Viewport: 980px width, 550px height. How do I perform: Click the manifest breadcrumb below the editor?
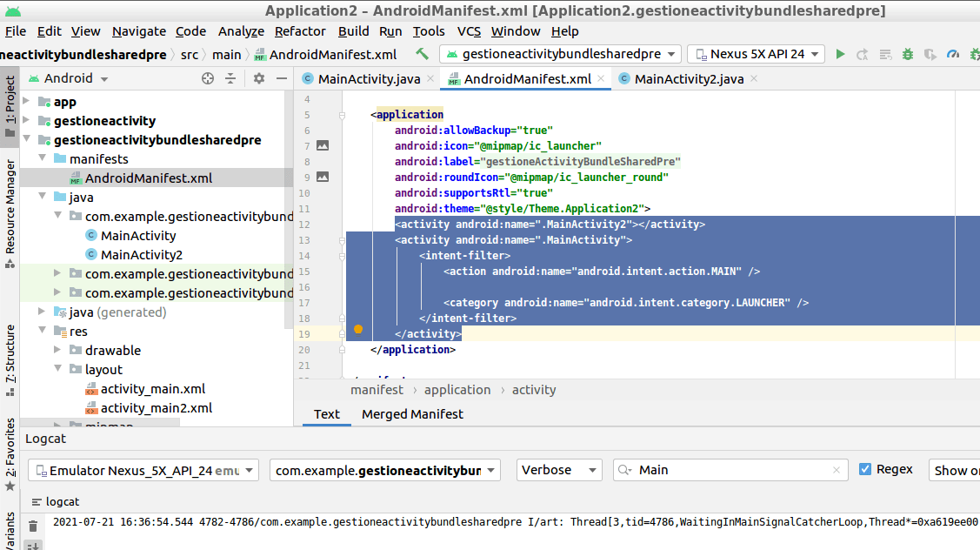(377, 390)
